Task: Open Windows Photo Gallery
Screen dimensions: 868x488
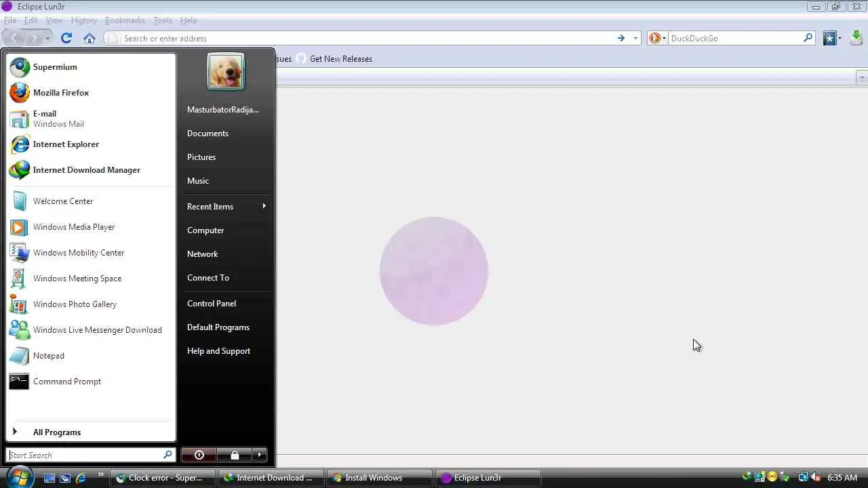Action: [90, 304]
